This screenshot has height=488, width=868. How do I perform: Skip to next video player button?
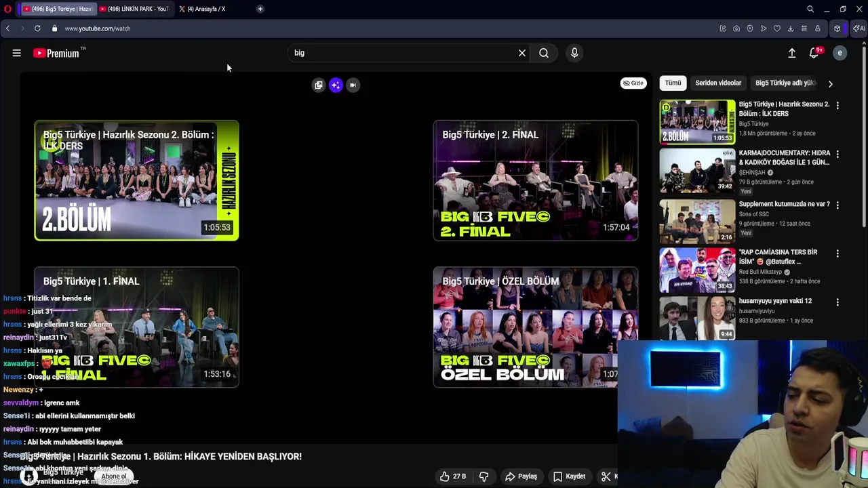tap(353, 85)
